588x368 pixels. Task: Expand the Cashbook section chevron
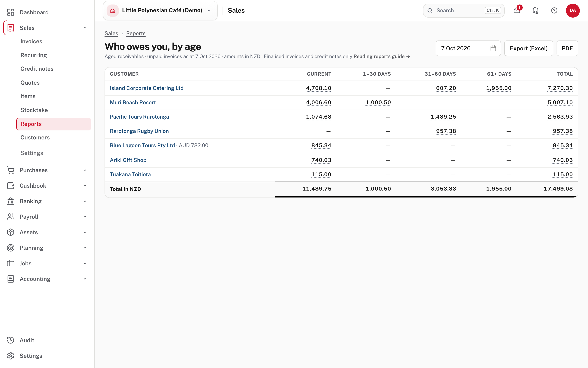[x=85, y=186]
